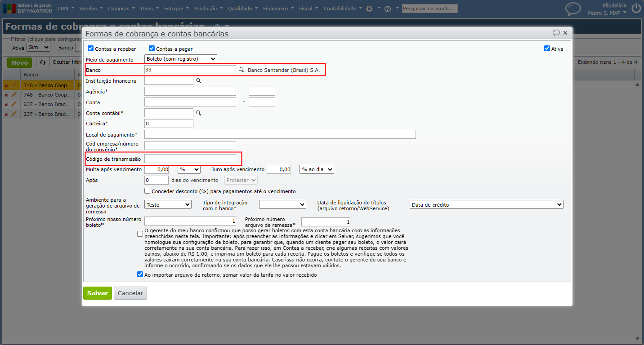
Task: Open the Financeiro menu
Action: pos(279,9)
